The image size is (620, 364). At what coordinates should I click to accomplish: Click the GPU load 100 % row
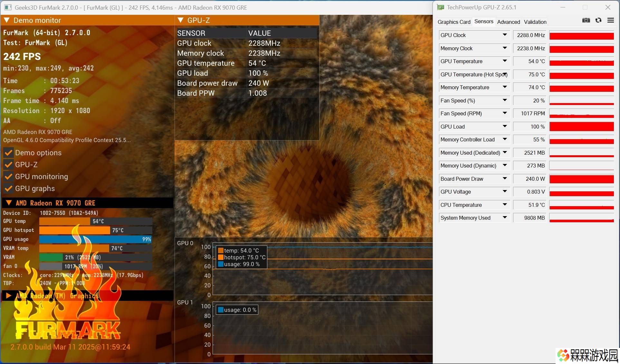tap(247, 73)
